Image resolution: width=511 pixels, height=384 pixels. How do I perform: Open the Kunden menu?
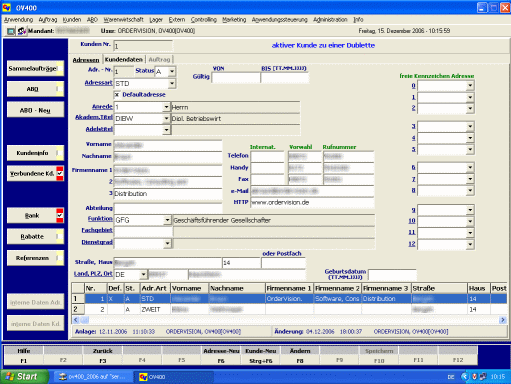point(72,20)
